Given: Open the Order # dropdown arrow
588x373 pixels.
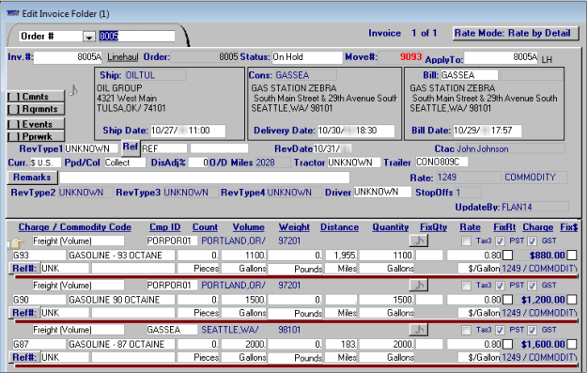Looking at the screenshot, I should point(89,37).
